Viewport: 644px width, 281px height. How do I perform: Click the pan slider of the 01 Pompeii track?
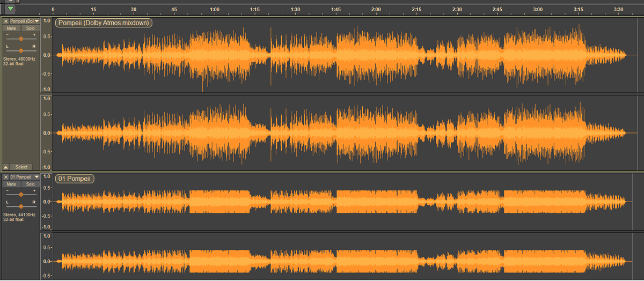[x=21, y=206]
